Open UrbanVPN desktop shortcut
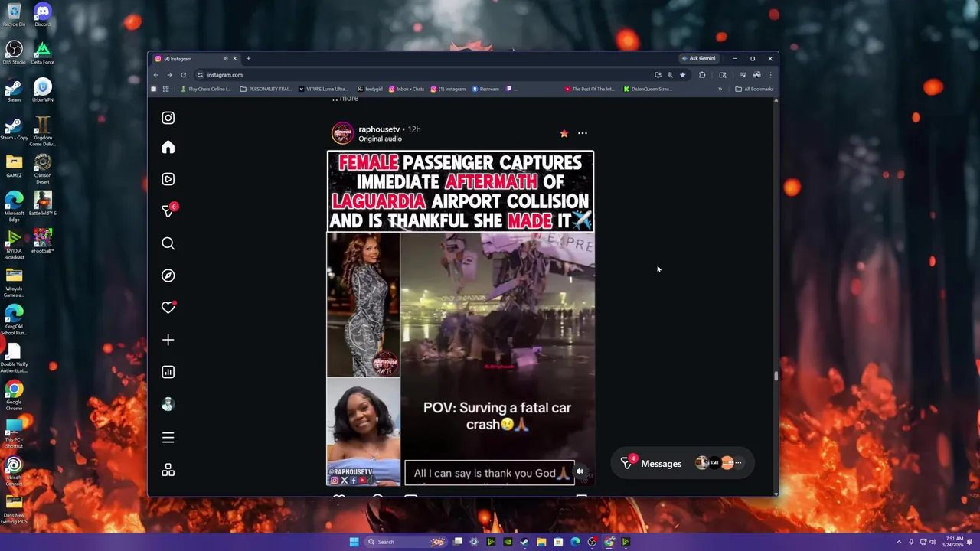Image resolution: width=980 pixels, height=551 pixels. click(x=42, y=90)
